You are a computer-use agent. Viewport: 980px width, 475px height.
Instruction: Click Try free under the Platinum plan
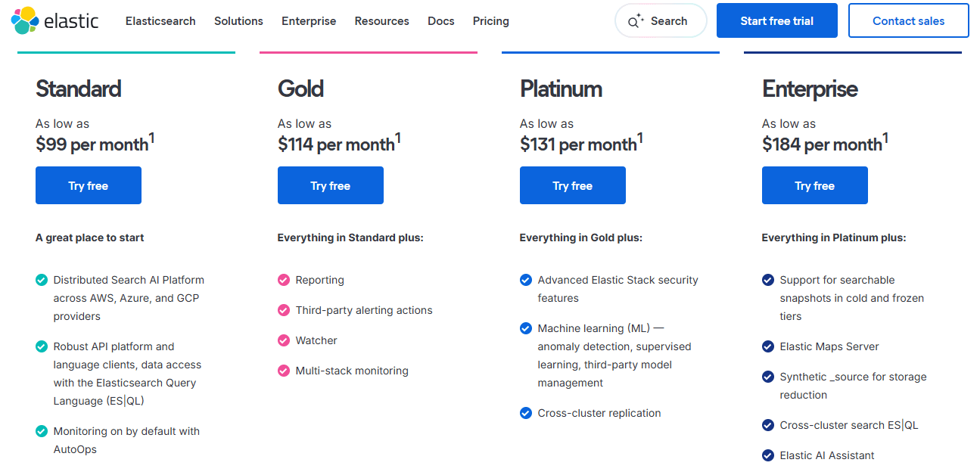572,185
